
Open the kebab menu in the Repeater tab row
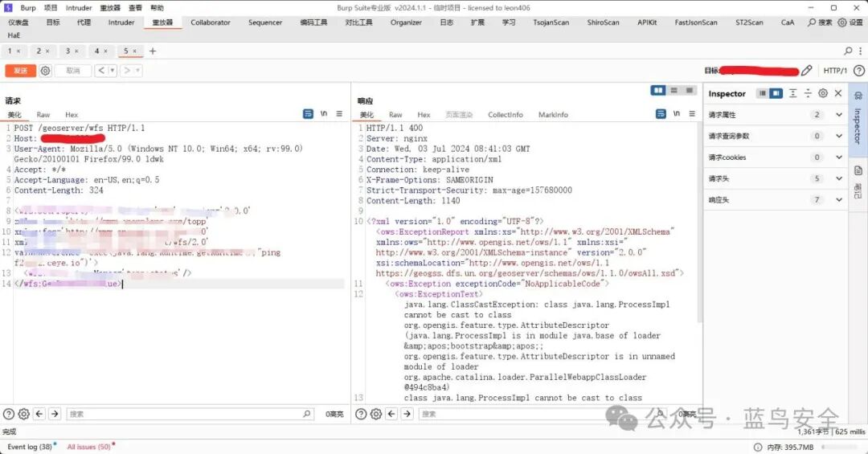[860, 51]
